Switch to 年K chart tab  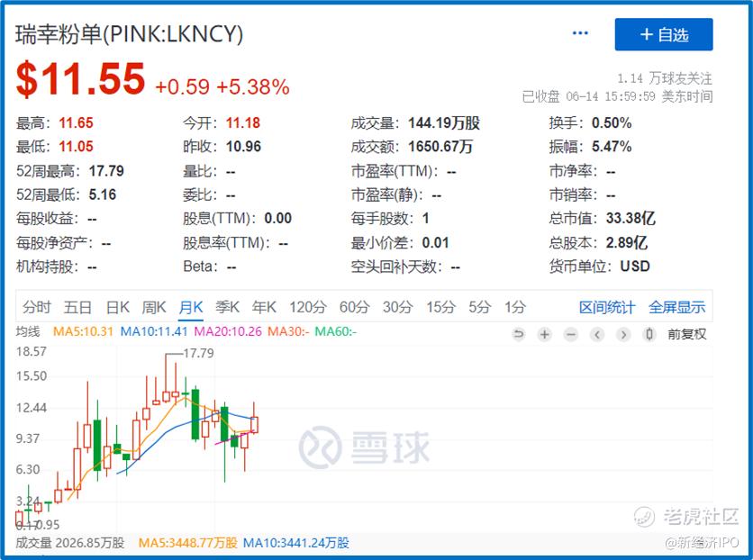coord(264,307)
